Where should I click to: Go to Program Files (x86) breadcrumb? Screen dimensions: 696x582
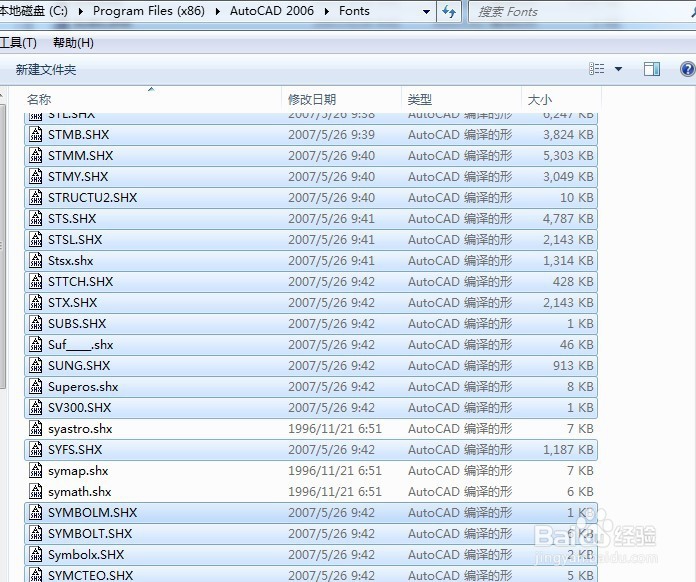pos(149,11)
